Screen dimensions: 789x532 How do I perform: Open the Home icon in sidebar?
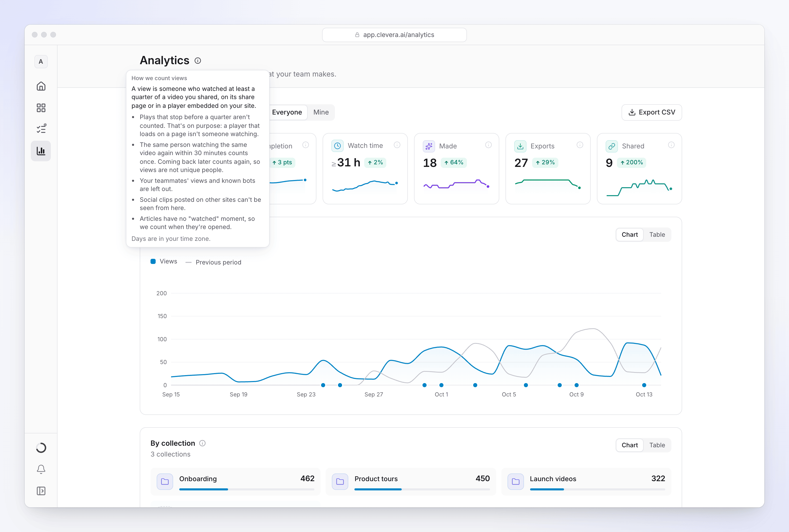tap(41, 86)
